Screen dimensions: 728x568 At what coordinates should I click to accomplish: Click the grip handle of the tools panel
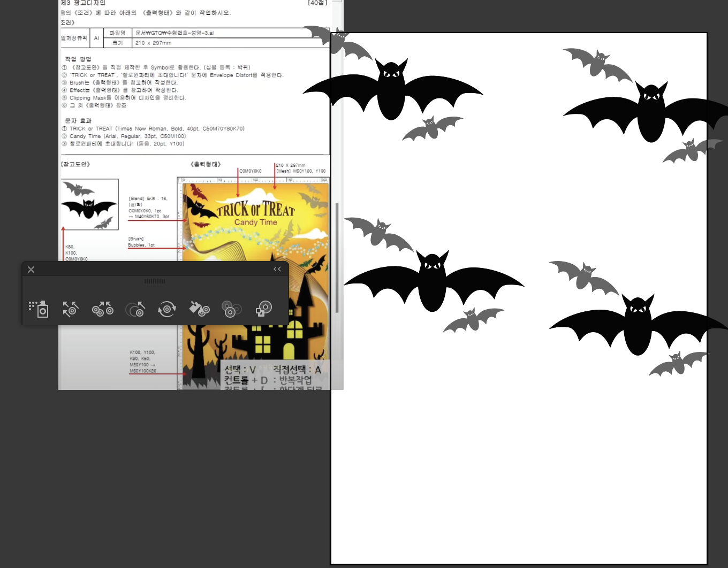[x=155, y=281]
